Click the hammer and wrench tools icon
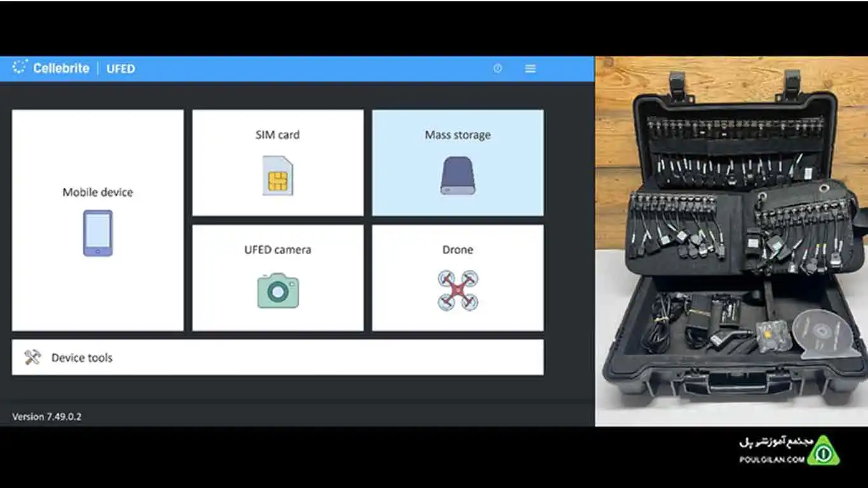 click(x=32, y=357)
